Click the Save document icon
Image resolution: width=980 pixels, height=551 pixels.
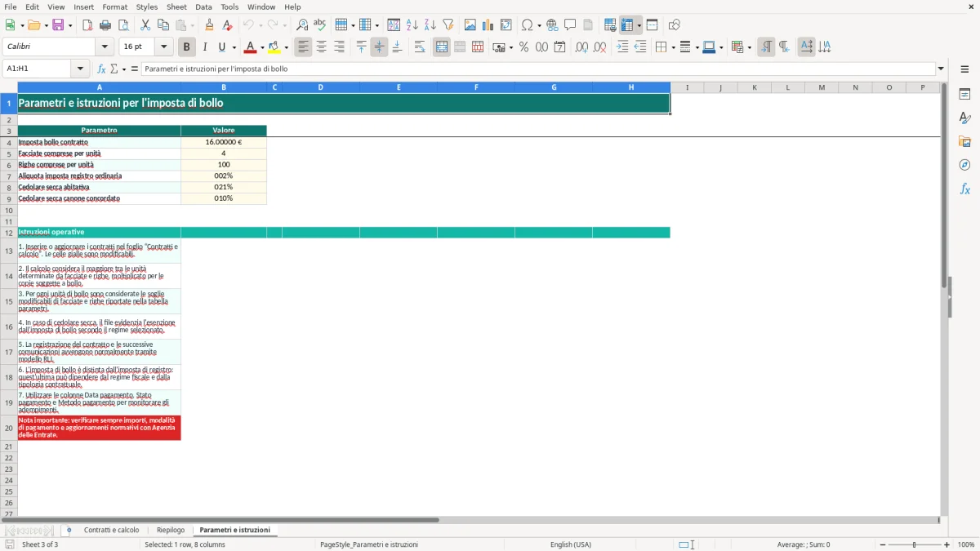tap(58, 25)
